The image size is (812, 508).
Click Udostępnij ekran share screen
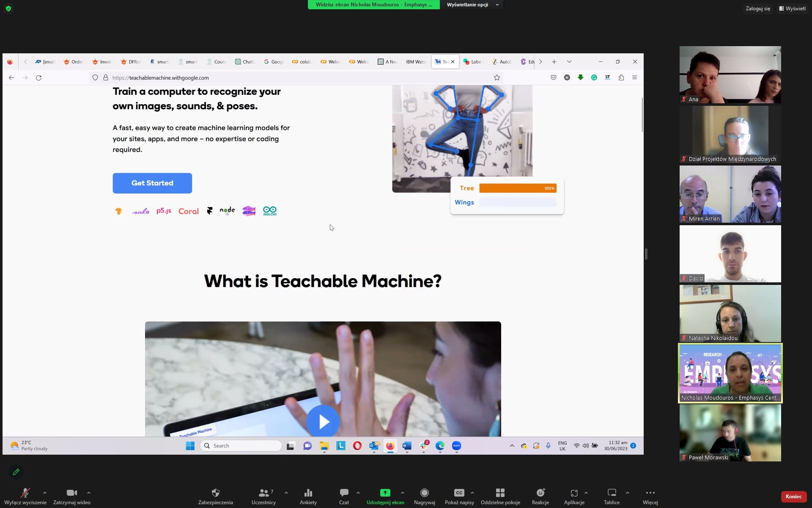(385, 496)
